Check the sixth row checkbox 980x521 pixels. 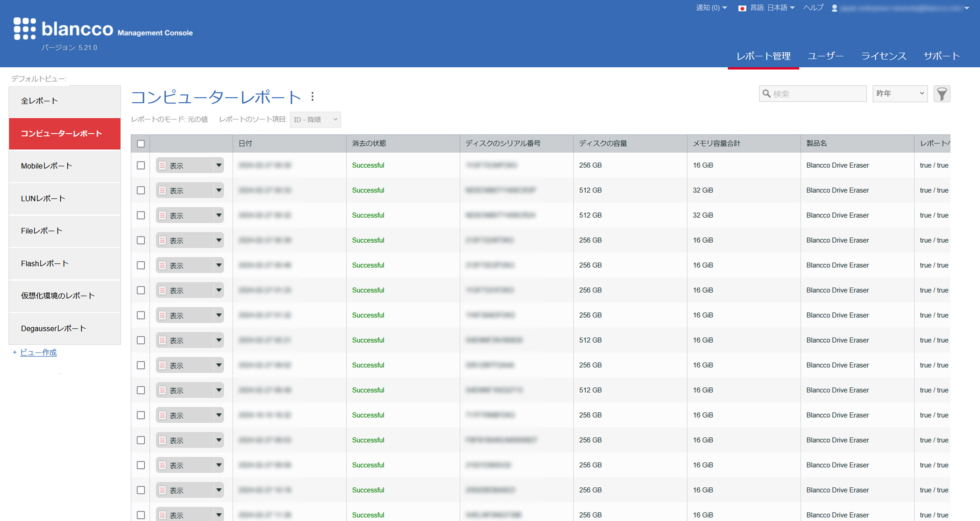click(x=141, y=290)
